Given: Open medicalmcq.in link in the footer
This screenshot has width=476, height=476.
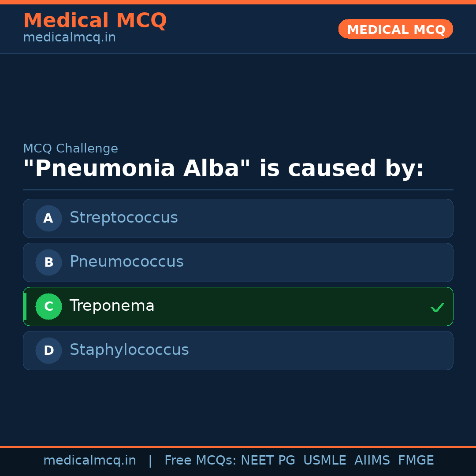Looking at the screenshot, I should tap(89, 461).
